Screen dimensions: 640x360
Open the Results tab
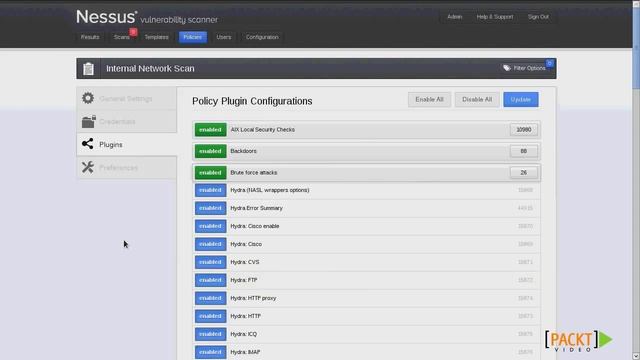(x=90, y=37)
